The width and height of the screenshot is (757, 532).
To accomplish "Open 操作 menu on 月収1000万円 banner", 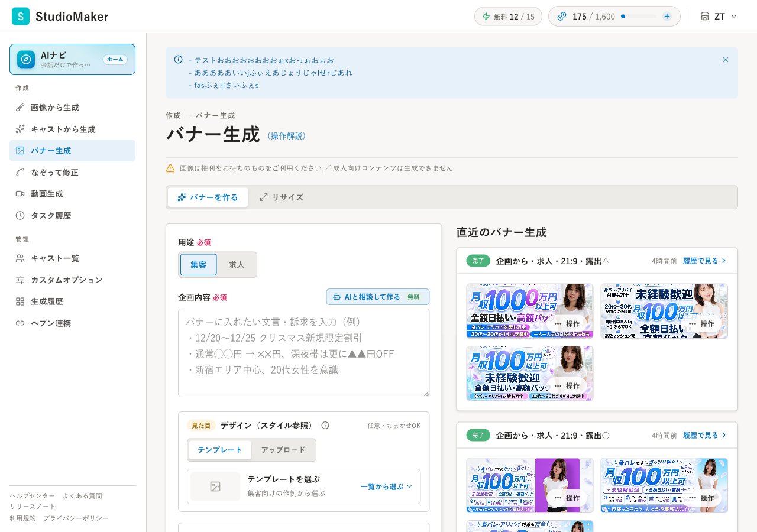I will [567, 323].
